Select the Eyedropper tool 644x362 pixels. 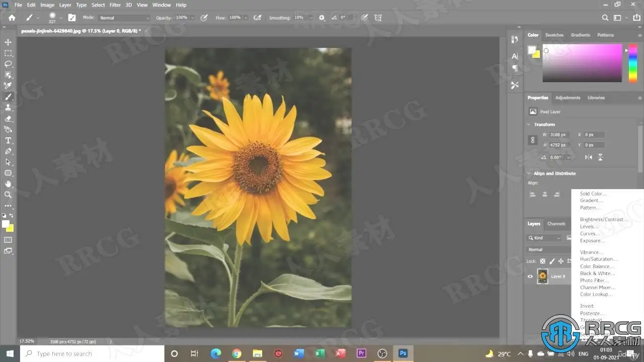tap(8, 85)
